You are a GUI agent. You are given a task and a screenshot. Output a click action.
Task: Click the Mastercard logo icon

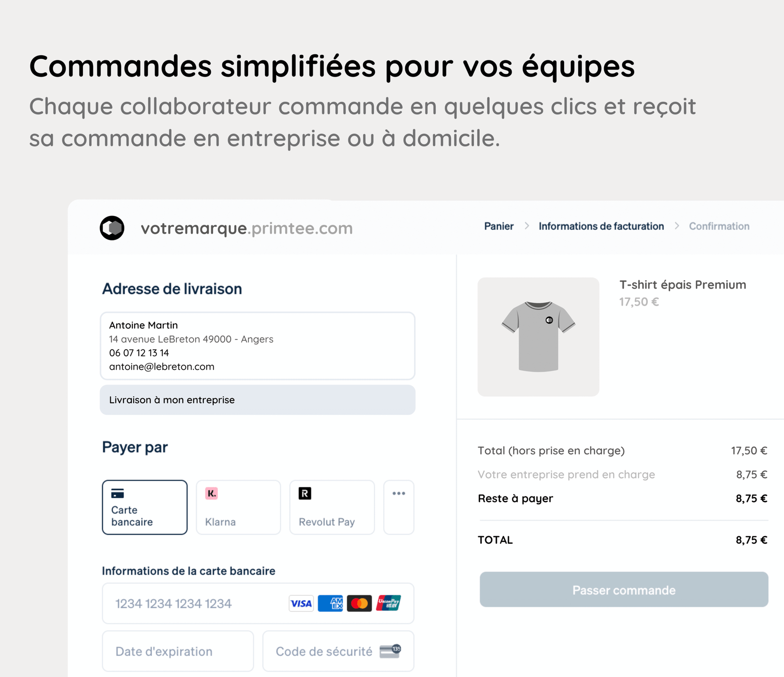359,604
